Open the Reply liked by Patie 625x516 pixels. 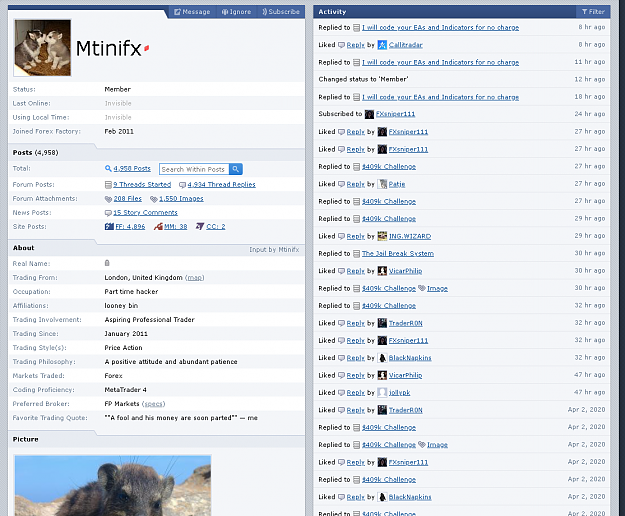[356, 184]
